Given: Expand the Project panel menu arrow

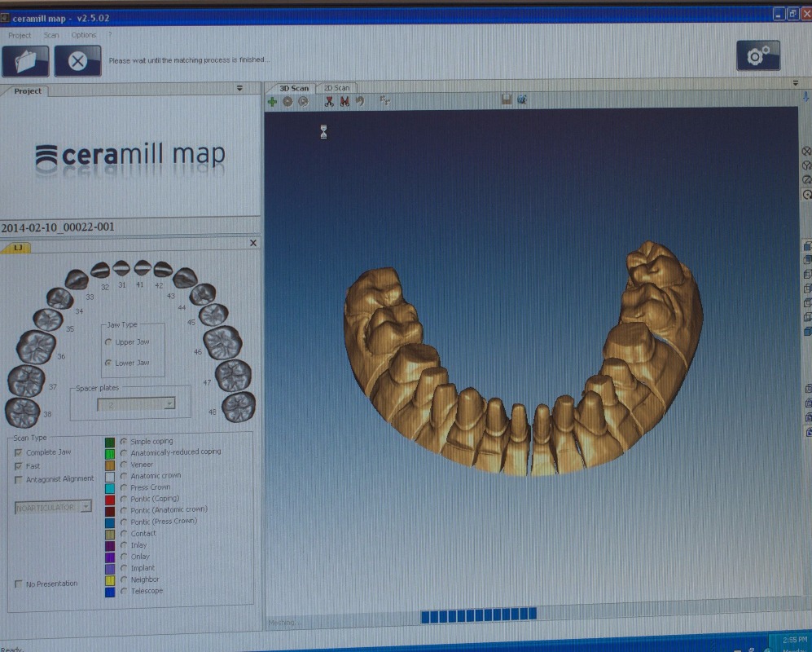Looking at the screenshot, I should click(x=239, y=88).
